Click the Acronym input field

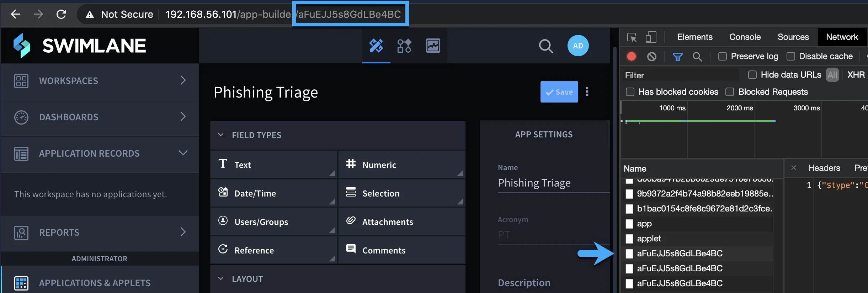[x=554, y=235]
